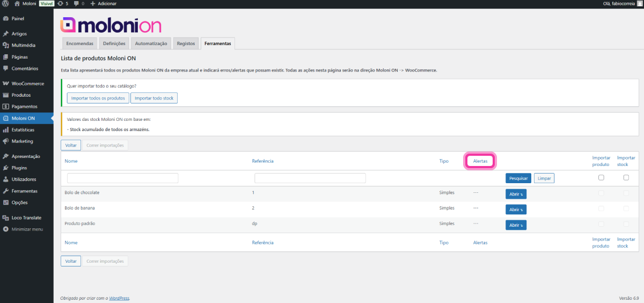Focus the Nome filter input field

coord(122,178)
